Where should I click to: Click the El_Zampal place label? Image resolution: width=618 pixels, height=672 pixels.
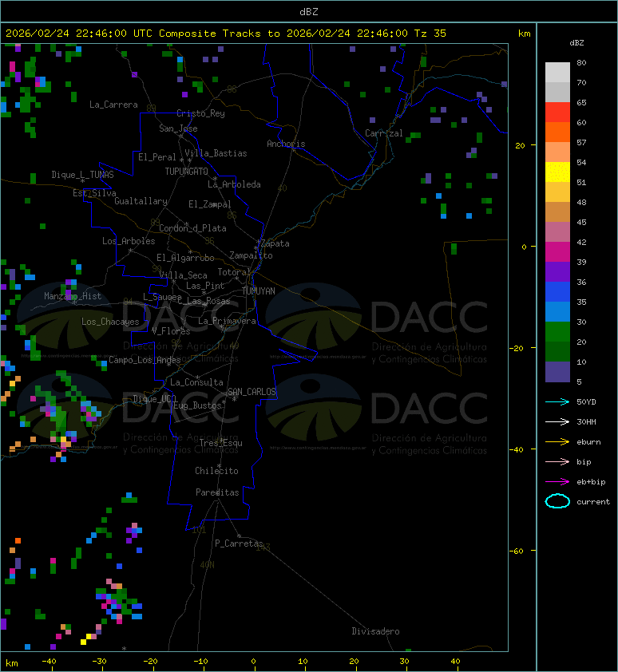[x=210, y=204]
